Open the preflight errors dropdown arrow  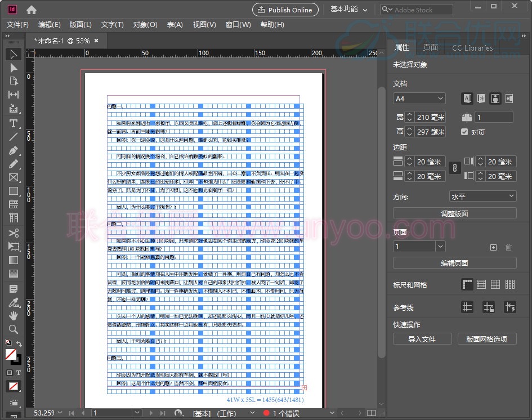click(x=332, y=413)
